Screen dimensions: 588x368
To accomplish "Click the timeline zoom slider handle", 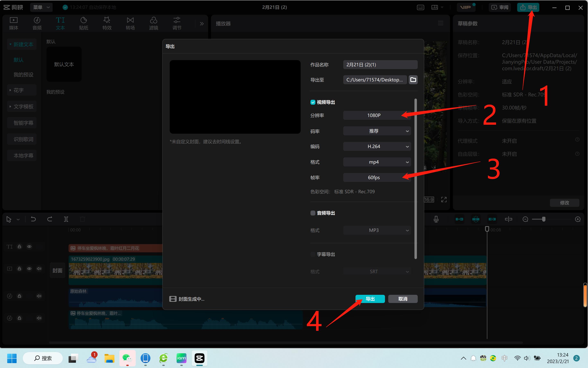I will click(x=544, y=219).
